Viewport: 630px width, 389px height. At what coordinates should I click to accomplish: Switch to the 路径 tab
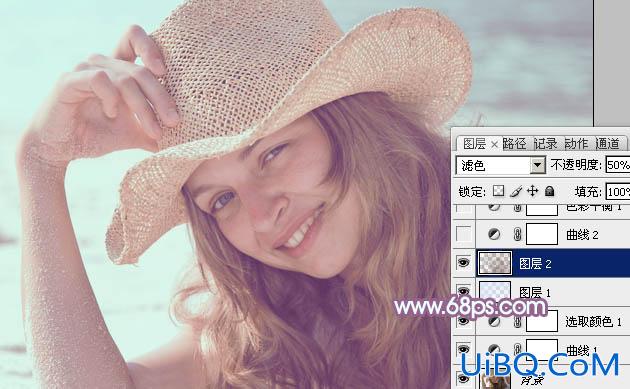(515, 143)
